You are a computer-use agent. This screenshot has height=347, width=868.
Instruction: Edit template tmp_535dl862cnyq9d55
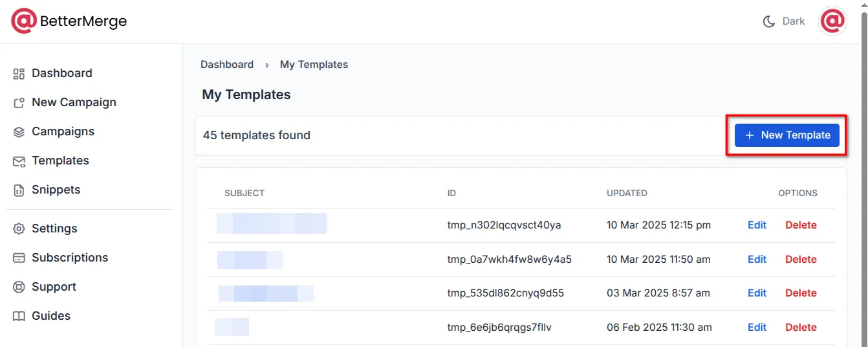(757, 293)
